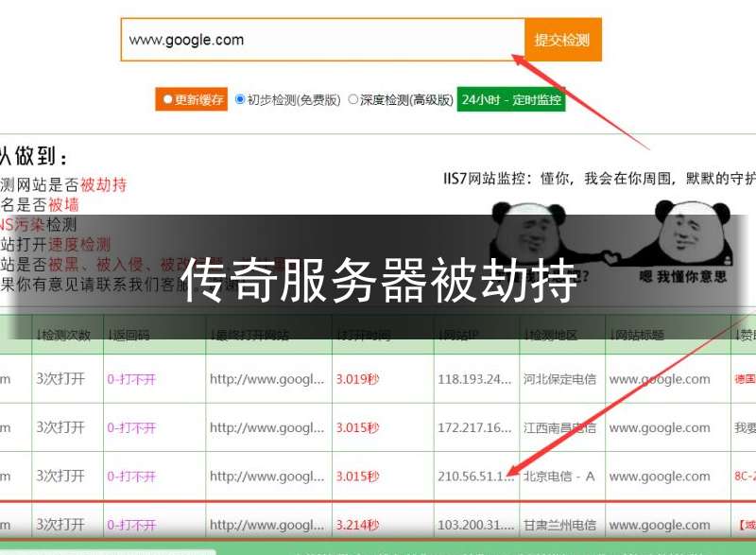Open the http://www.googl... link in 北京电信 row
Viewport: 756px width, 555px height.
267,477
